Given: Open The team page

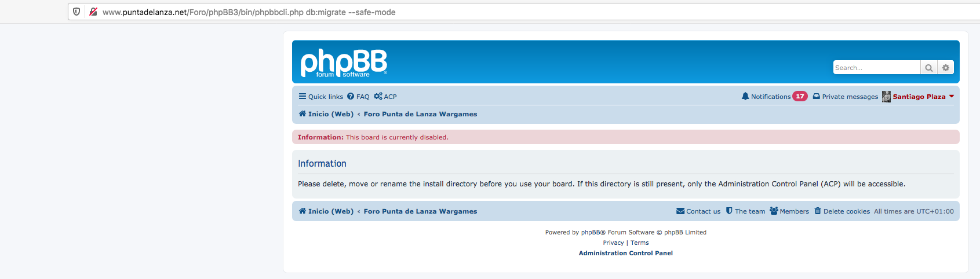Looking at the screenshot, I should click(745, 211).
